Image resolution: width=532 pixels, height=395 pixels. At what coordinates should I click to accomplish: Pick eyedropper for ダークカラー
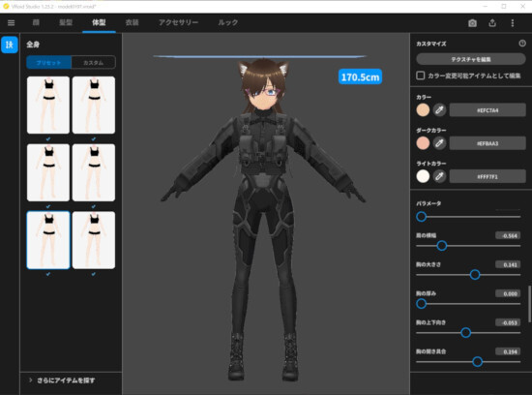pyautogui.click(x=439, y=143)
